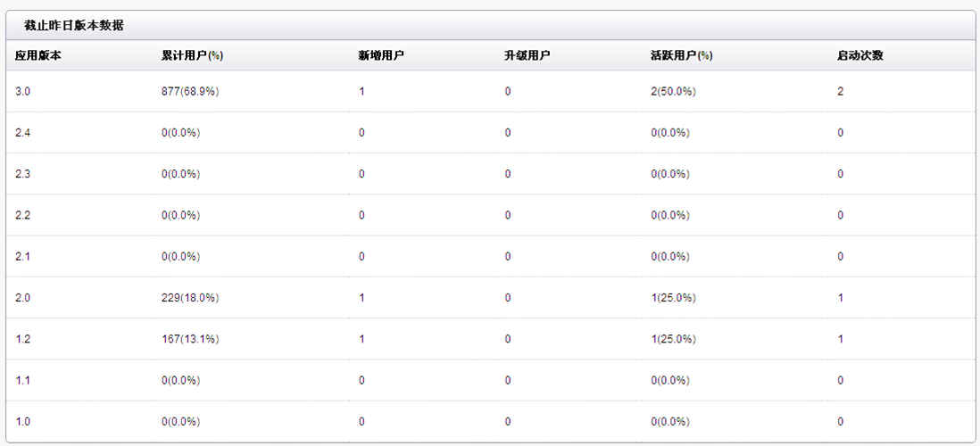The height and width of the screenshot is (446, 980).
Task: Click the 截止昨日版本数据 panel title
Action: coord(74,26)
